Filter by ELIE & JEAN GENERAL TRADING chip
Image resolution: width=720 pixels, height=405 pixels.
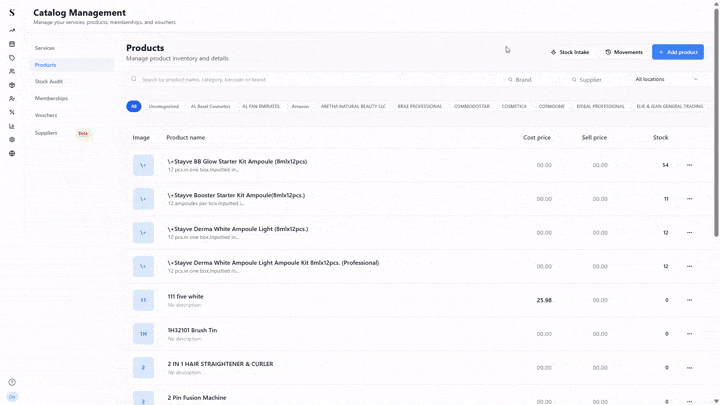[x=669, y=106]
